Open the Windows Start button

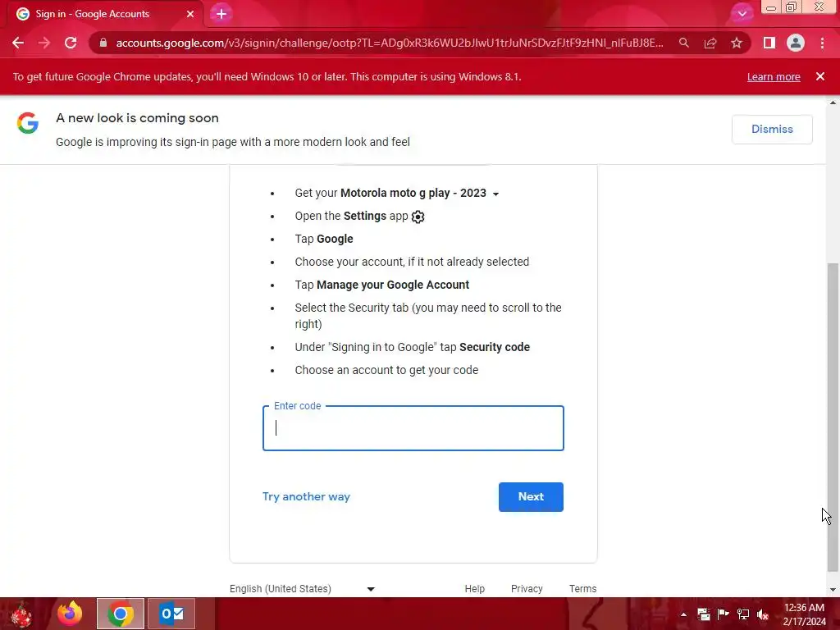(x=21, y=614)
